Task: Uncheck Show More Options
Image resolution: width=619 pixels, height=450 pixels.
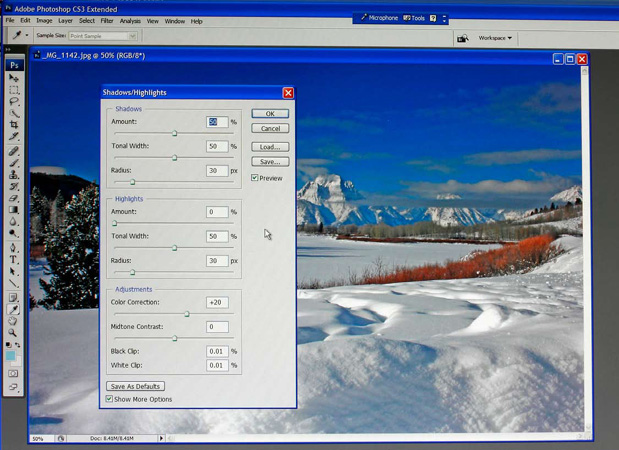Action: [110, 399]
